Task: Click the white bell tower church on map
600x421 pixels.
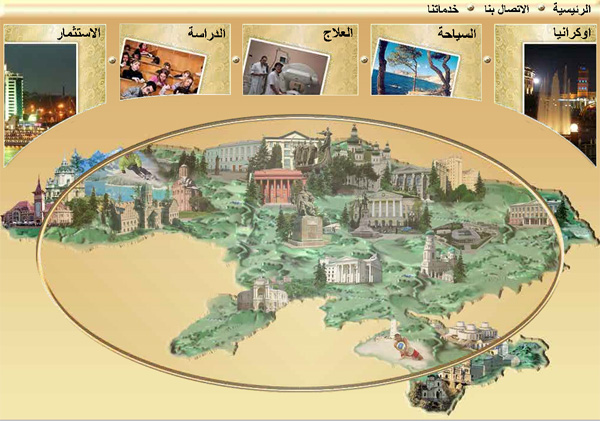Action: pos(436,256)
